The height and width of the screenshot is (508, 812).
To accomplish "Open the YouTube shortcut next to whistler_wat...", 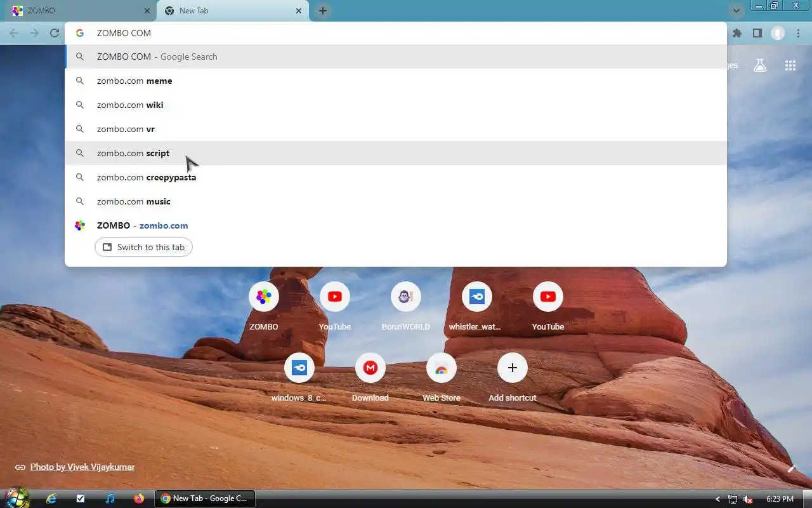I will coord(548,307).
